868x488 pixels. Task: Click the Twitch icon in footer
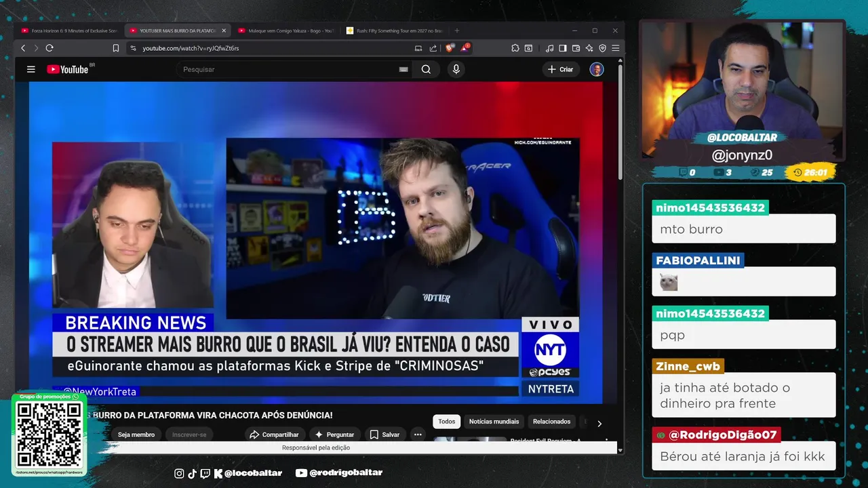coord(205,473)
